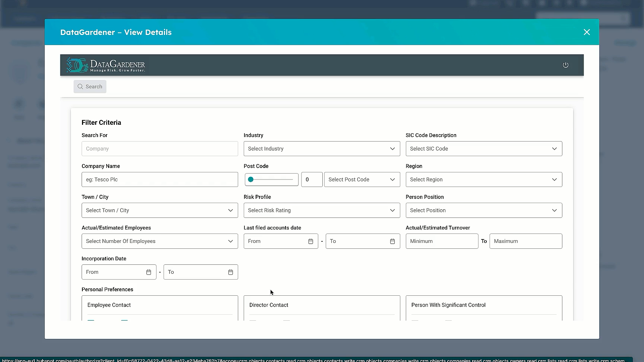Click the Maximum turnover input field
Screen dimensions: 644x362
(525, 241)
